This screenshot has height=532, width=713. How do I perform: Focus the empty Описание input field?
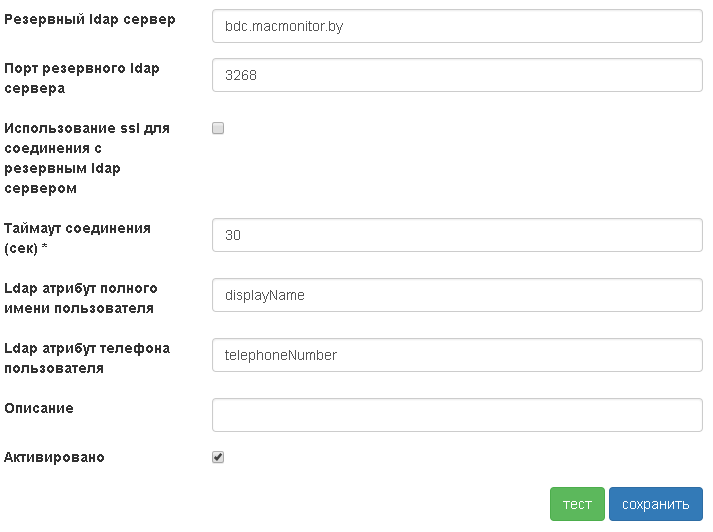(457, 415)
